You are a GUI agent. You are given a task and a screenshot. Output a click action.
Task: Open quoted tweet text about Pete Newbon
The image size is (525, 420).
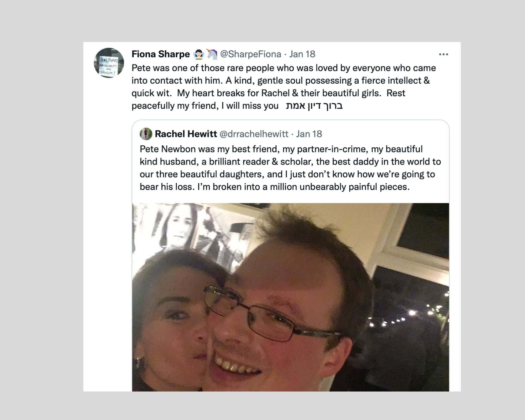[x=290, y=168]
